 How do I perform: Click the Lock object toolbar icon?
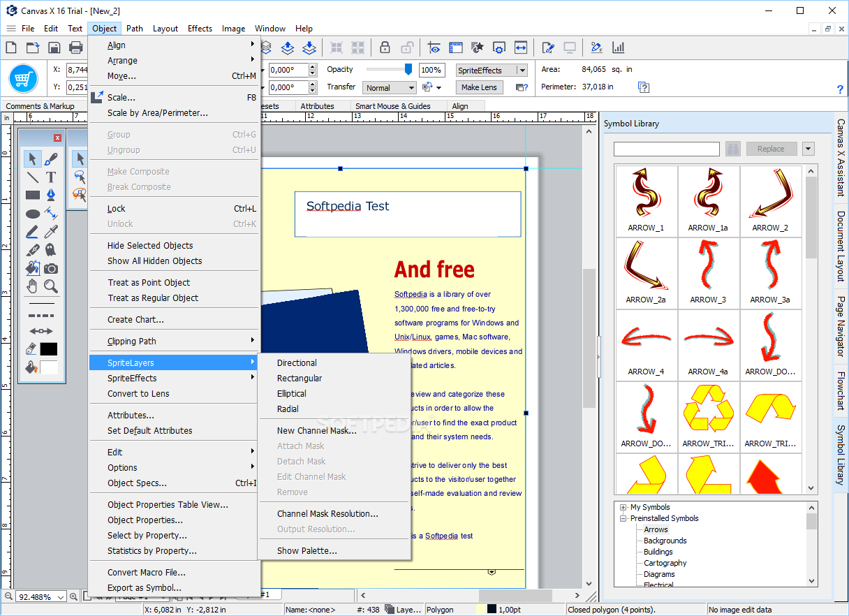(x=385, y=47)
